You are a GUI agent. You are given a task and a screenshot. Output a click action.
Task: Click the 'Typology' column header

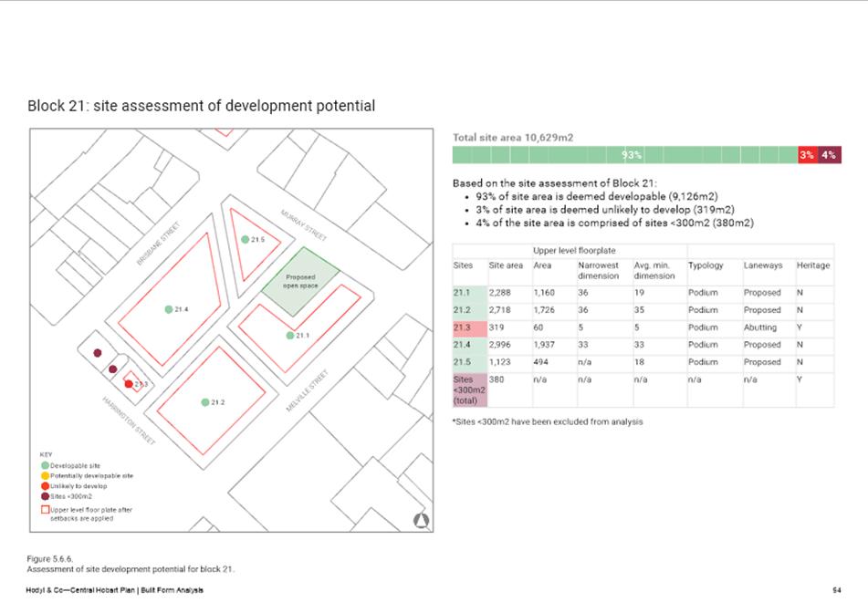706,265
